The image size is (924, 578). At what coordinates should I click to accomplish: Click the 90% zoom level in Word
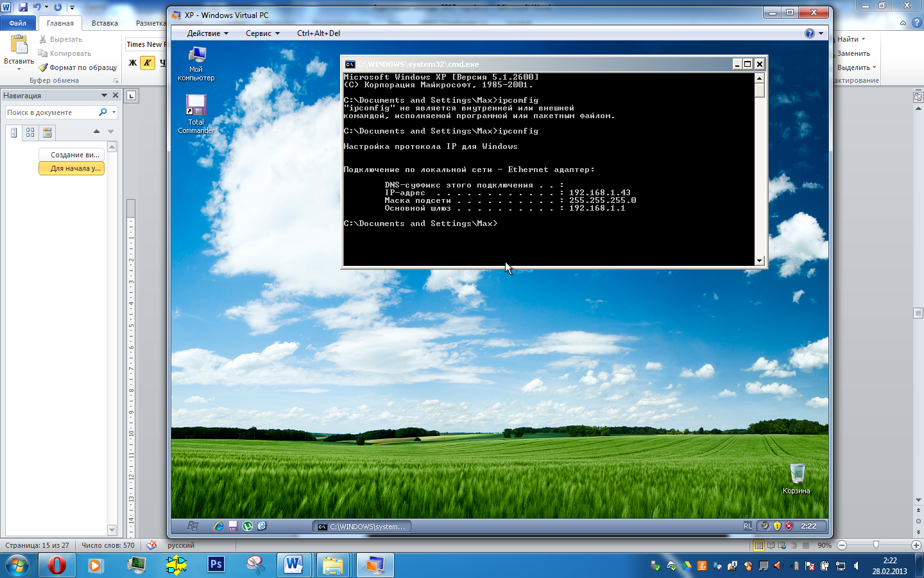coord(825,545)
